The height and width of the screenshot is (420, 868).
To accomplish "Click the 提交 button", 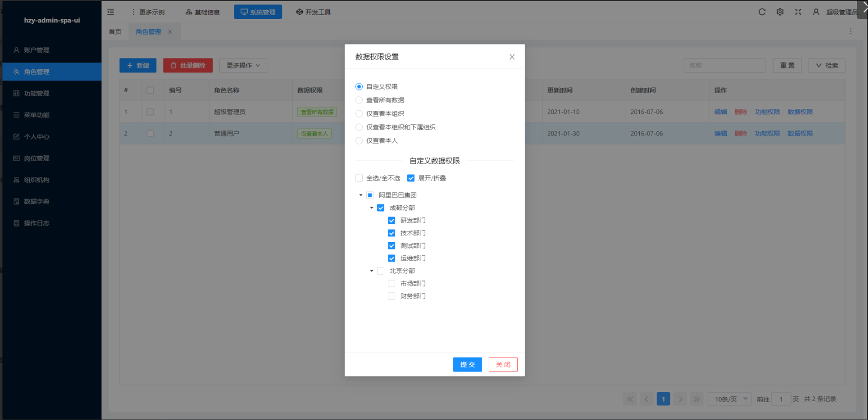I will [467, 364].
